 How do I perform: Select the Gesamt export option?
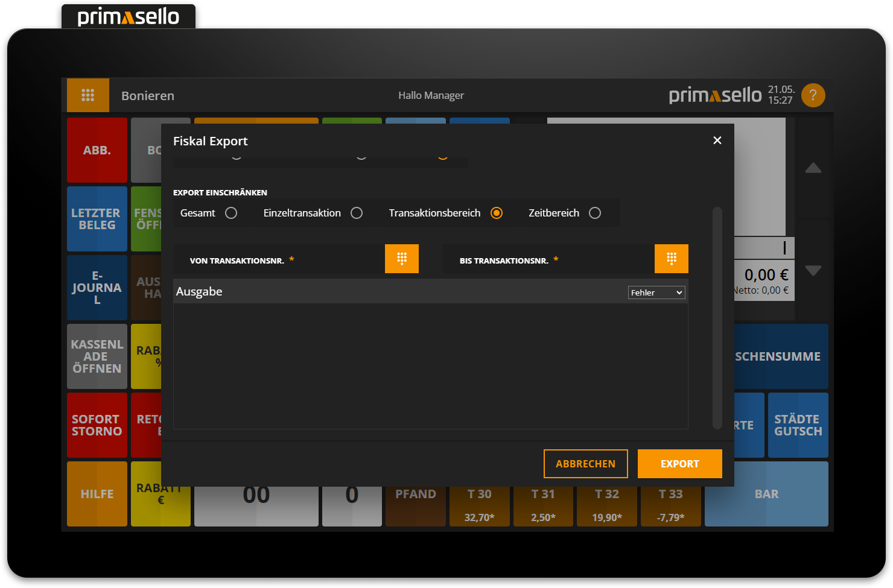coord(231,212)
